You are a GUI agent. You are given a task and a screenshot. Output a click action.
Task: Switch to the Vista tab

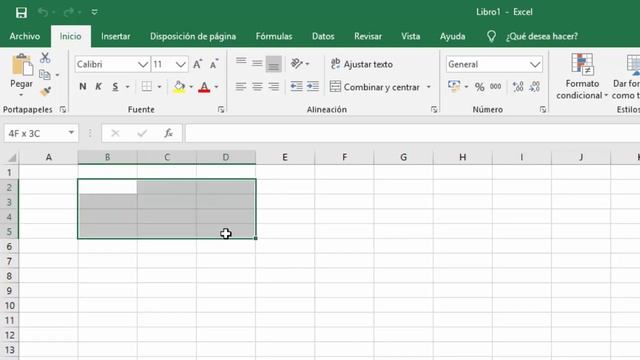[411, 36]
